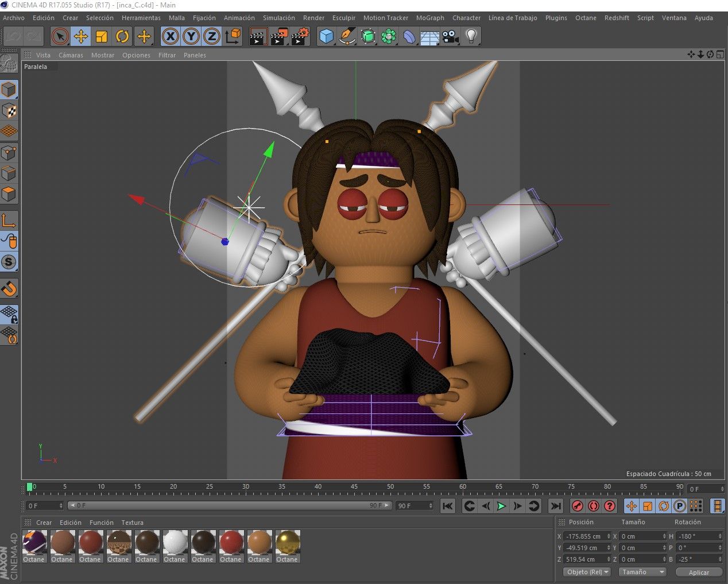Select the live selection arrow tool
The height and width of the screenshot is (584, 728).
[x=60, y=36]
